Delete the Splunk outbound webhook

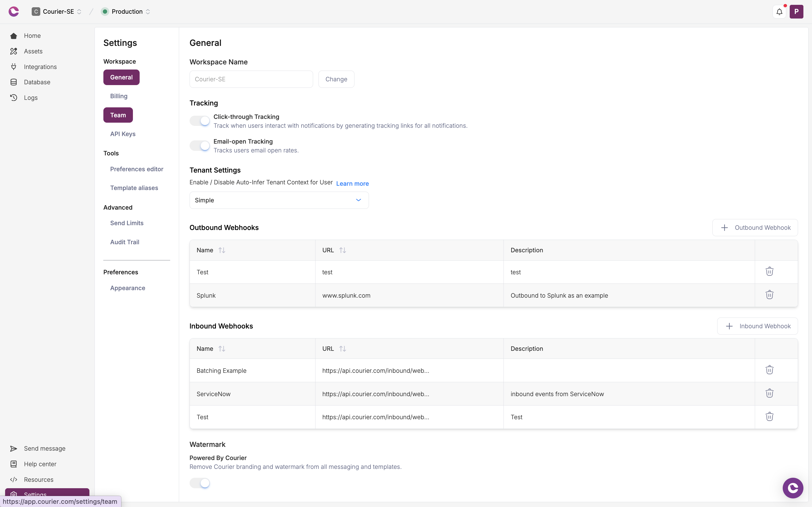(x=769, y=295)
